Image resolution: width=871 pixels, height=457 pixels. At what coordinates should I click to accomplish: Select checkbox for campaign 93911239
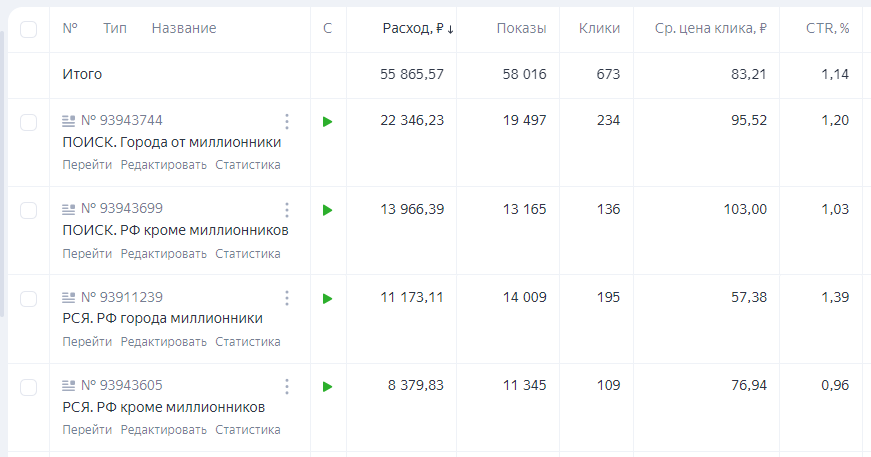click(x=29, y=299)
